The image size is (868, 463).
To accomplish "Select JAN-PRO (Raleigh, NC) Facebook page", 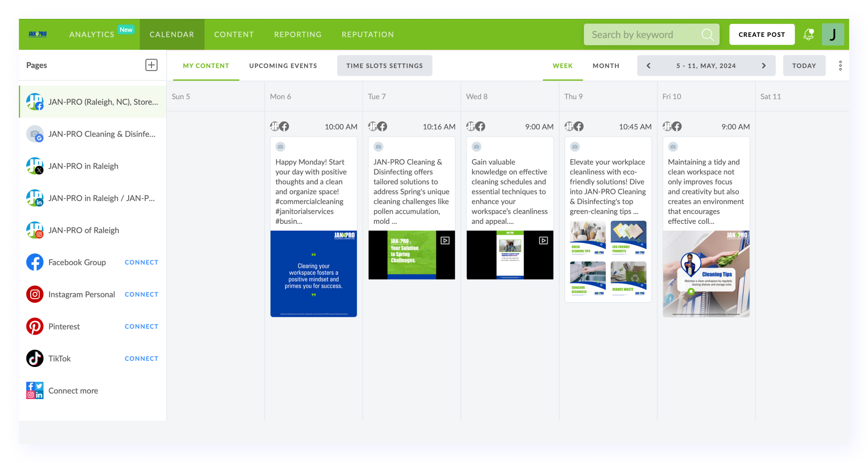I will click(x=93, y=101).
